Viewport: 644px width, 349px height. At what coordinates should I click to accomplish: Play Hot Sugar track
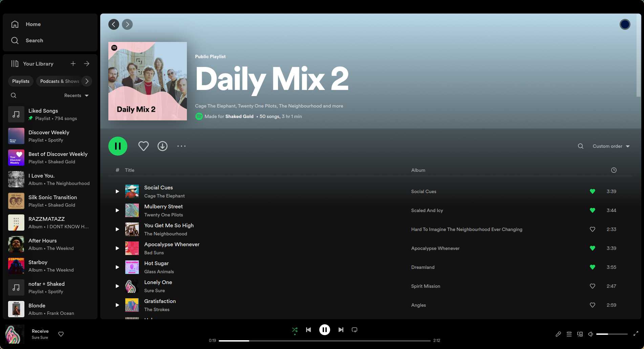(117, 267)
